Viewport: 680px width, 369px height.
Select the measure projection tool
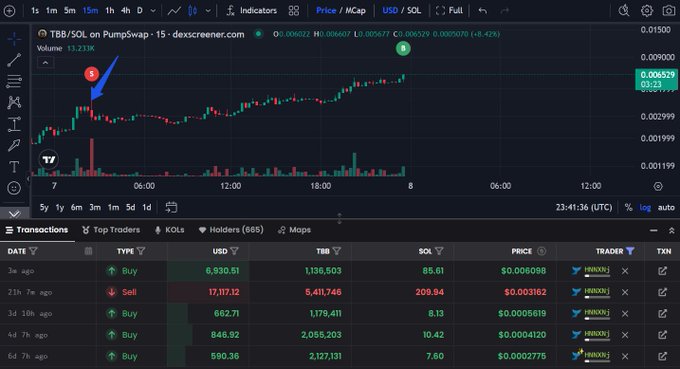click(14, 124)
